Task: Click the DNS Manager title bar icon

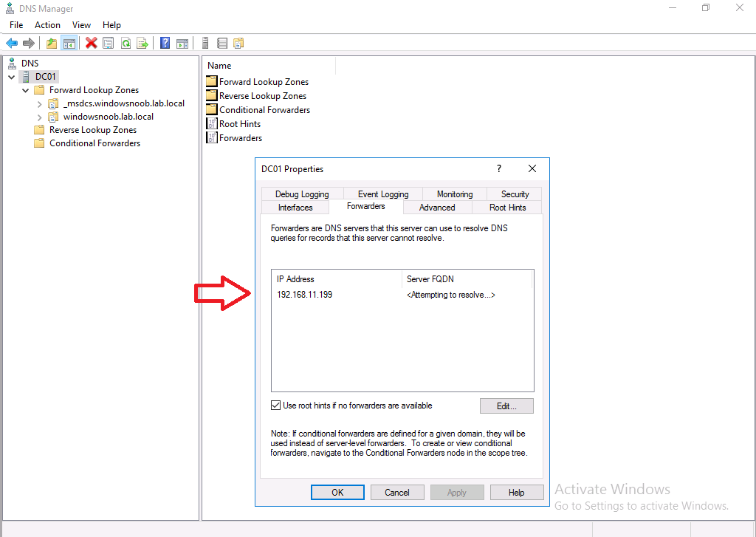Action: coord(10,8)
